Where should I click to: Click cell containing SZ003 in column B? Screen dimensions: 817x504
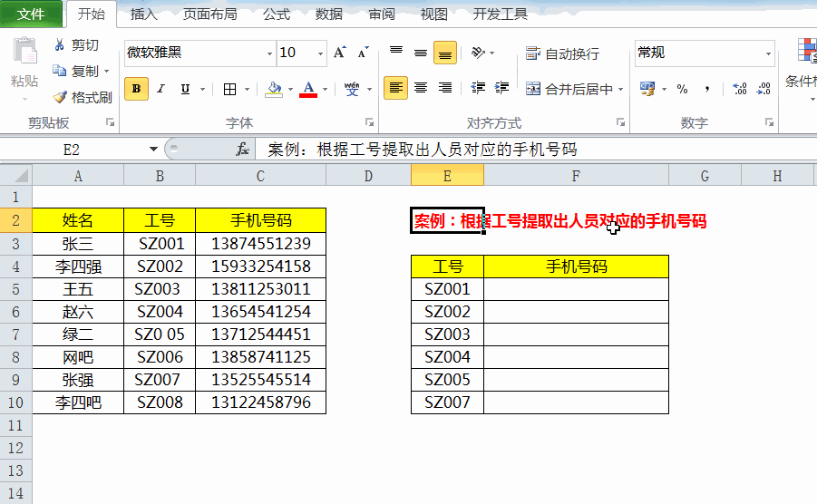160,289
